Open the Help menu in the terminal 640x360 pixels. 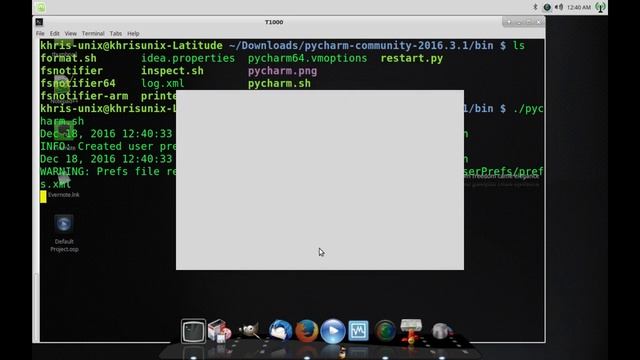[133, 33]
